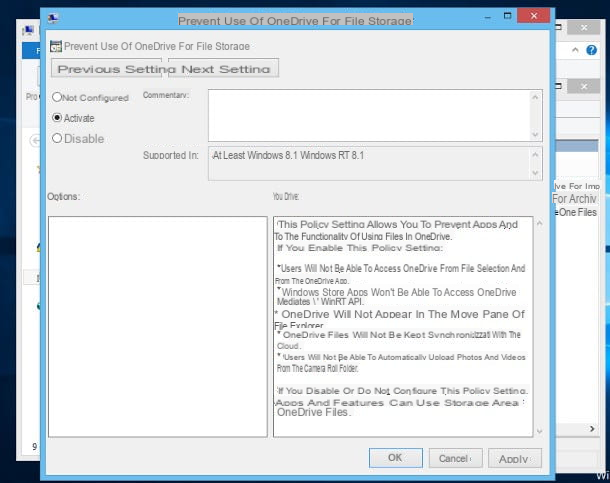Click the dialog title bar system icon
Viewport: 610px width, 483px height.
tap(53, 18)
